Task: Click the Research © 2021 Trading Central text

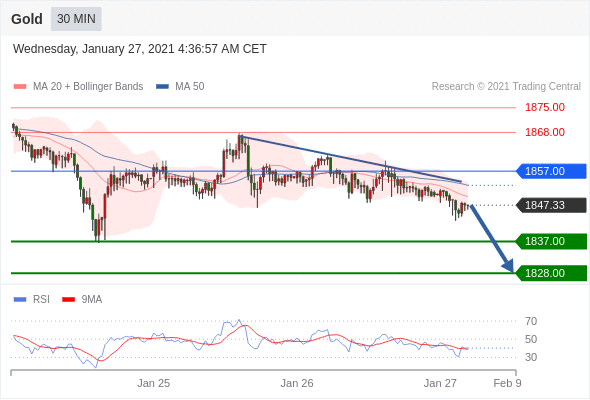Action: 506,87
